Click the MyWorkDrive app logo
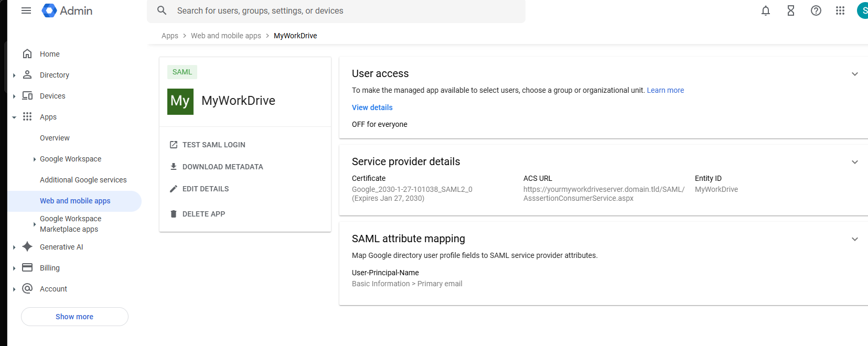Viewport: 868px width, 346px height. (180, 101)
